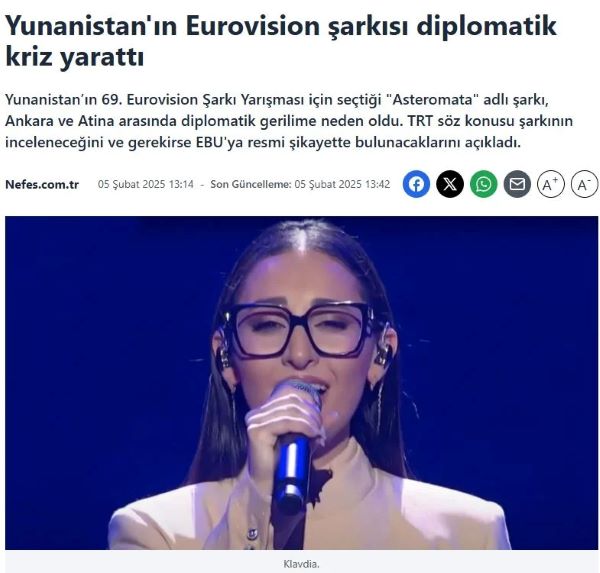
Task: Click the "Klavdia." photo caption
Action: click(x=302, y=564)
